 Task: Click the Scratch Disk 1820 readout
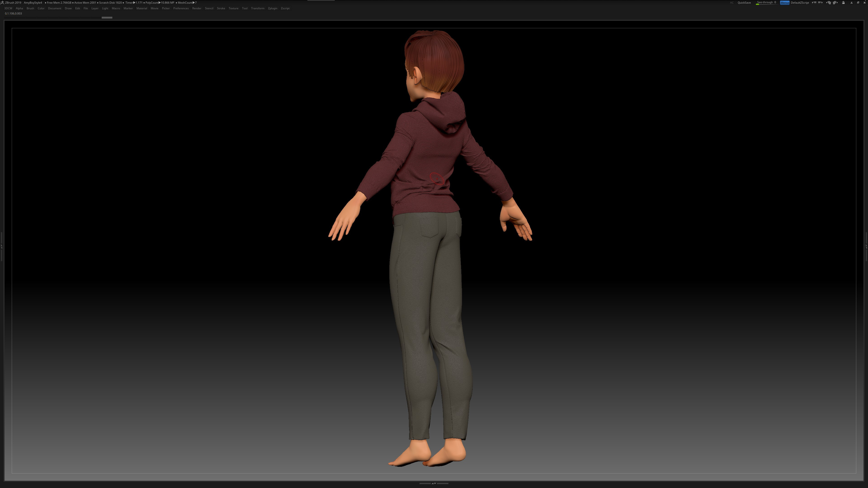point(110,3)
